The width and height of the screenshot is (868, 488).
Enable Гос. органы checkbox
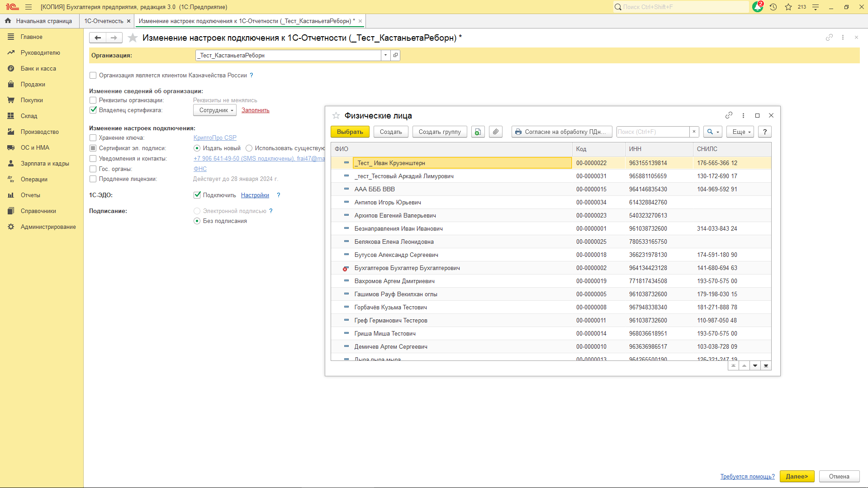coord(93,169)
